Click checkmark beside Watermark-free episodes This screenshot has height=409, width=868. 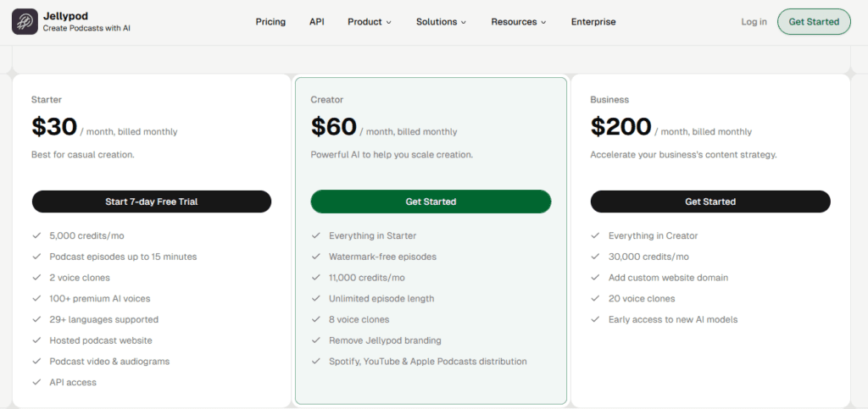[315, 257]
